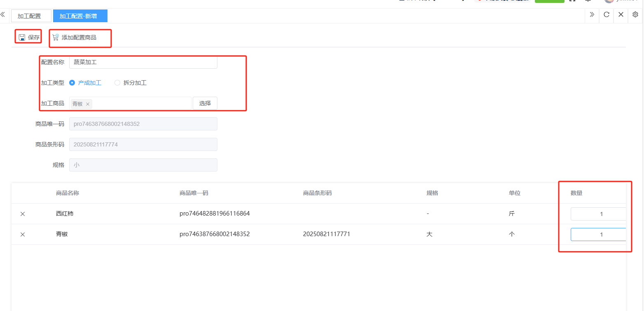Click the 选择 button
The width and height of the screenshot is (644, 311).
205,103
